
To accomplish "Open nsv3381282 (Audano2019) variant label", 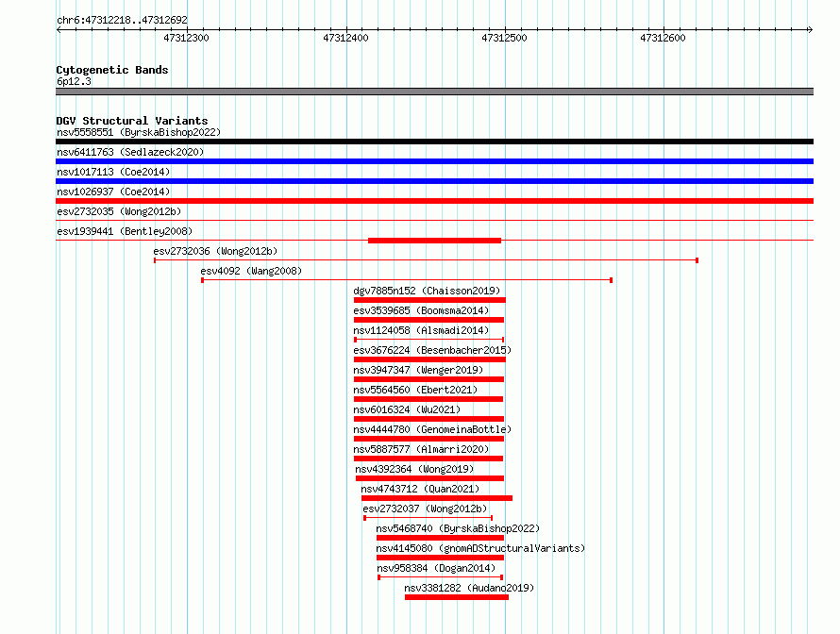I will click(x=469, y=588).
